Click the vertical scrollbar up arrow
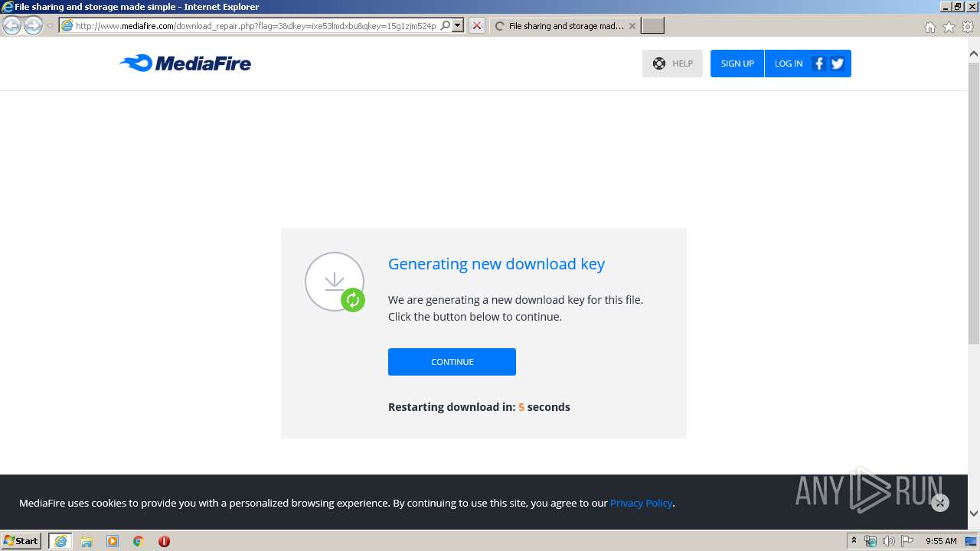This screenshot has height=551, width=980. click(974, 54)
